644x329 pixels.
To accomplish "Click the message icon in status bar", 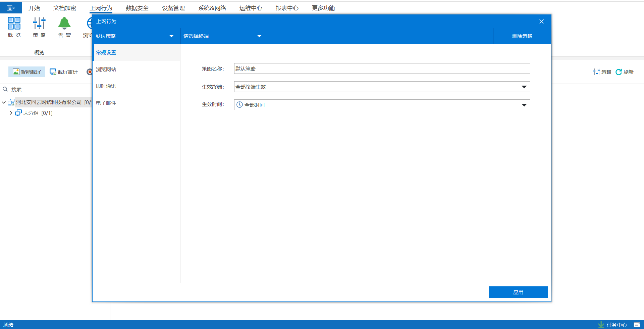I will click(x=637, y=325).
